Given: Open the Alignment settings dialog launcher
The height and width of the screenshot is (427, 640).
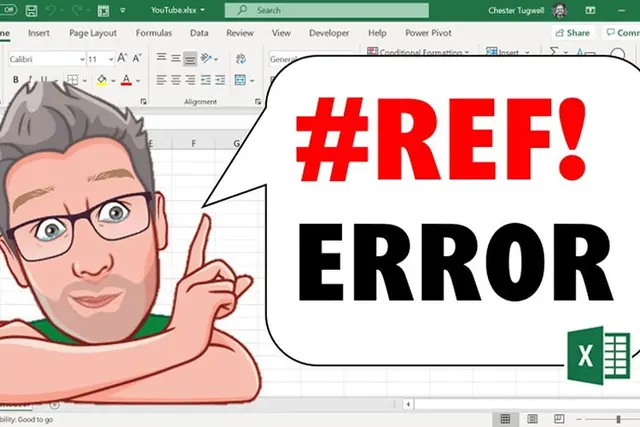Looking at the screenshot, I should pyautogui.click(x=258, y=101).
